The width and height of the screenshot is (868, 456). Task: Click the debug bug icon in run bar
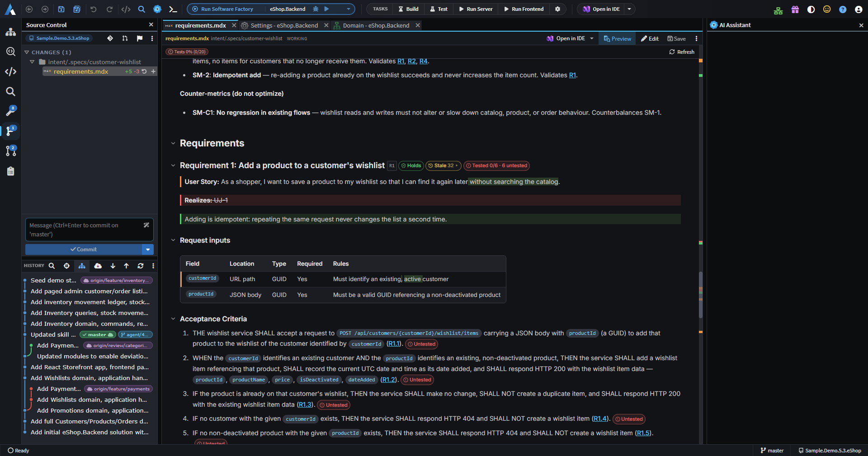316,9
